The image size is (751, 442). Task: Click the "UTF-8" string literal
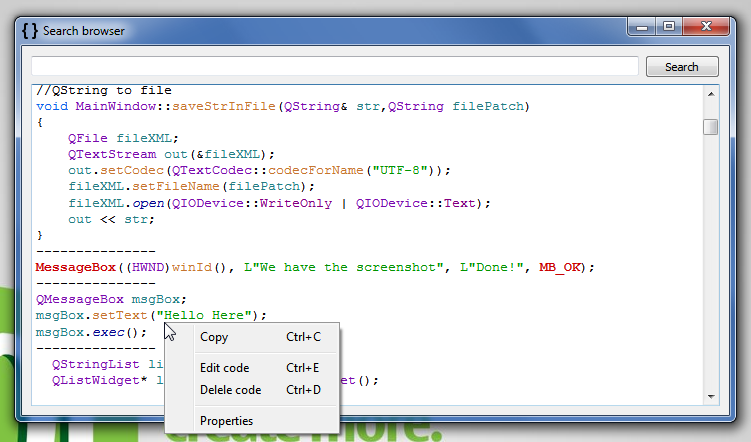coord(399,170)
